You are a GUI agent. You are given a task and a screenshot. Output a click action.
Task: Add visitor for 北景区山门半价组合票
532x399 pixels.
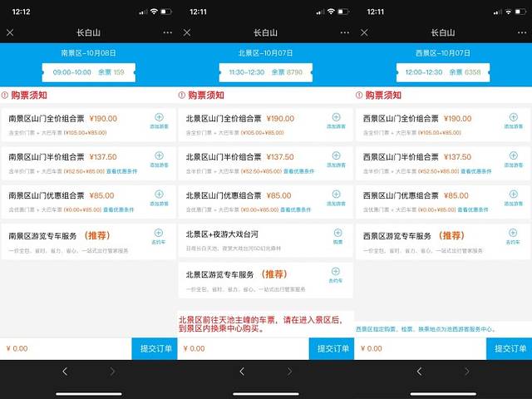point(336,160)
